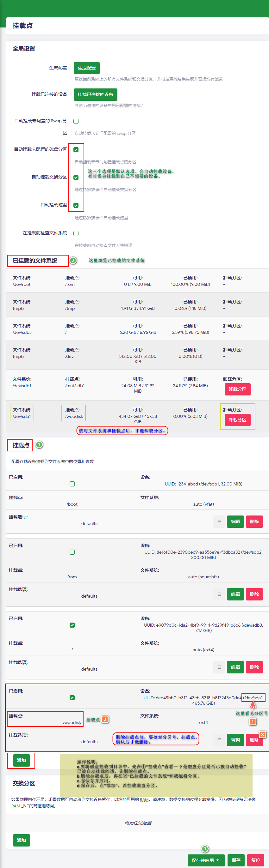Viewport: 269px width, 868px height.
Task: Click the drag handle icon for /rom mount
Action: tap(219, 594)
